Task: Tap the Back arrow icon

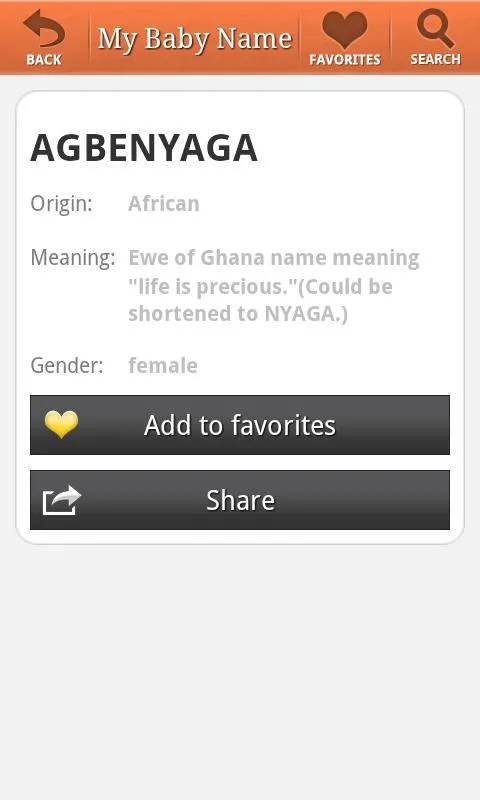Action: coord(44,29)
